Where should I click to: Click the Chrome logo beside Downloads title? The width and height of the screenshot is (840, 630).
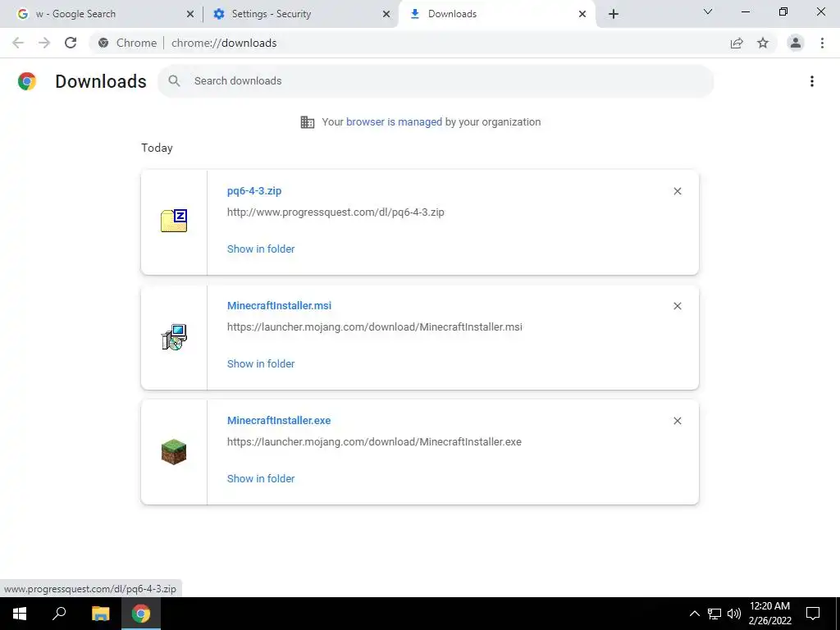point(27,81)
